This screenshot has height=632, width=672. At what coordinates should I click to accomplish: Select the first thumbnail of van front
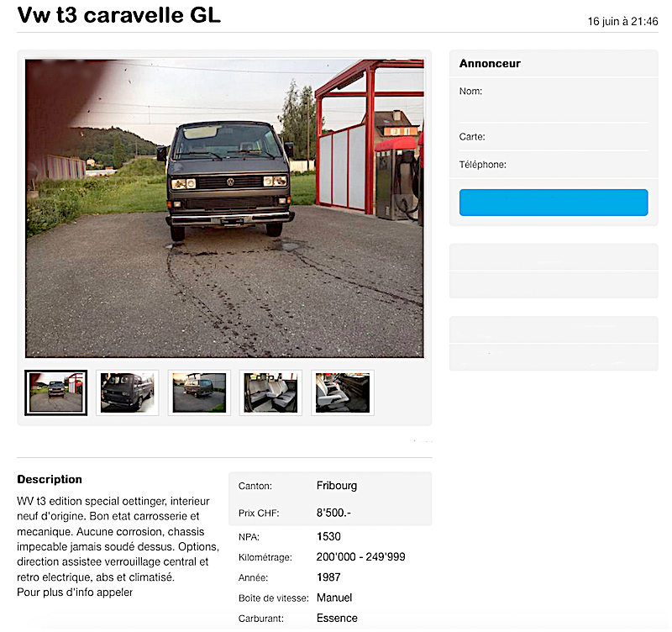(55, 392)
